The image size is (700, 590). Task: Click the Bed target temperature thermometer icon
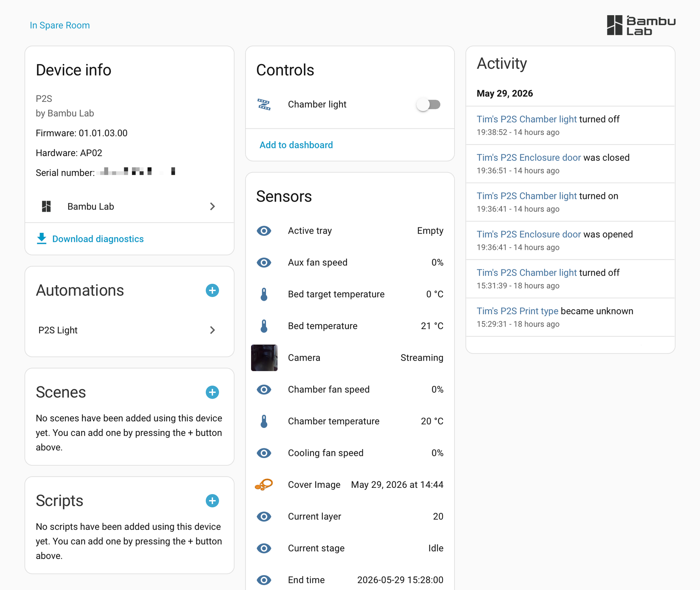264,294
